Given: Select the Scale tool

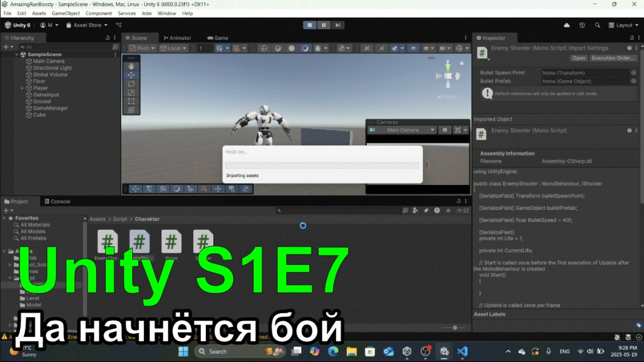Looking at the screenshot, I should (x=131, y=93).
